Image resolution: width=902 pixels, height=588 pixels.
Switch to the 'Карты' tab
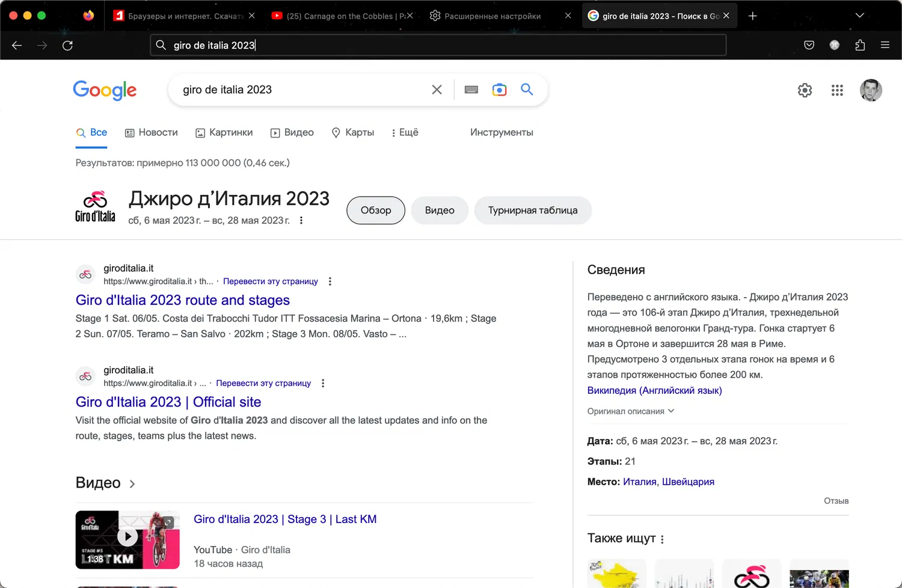(x=353, y=133)
